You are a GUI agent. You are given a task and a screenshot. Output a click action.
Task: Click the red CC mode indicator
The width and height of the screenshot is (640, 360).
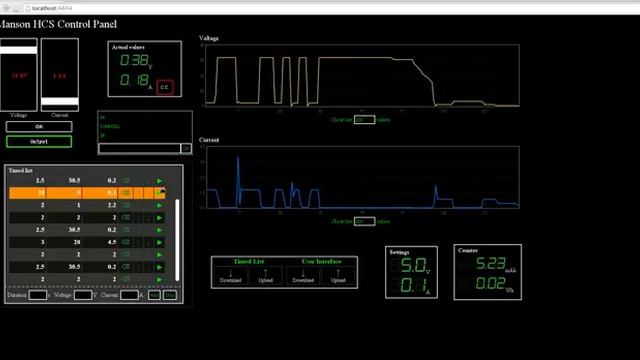164,87
